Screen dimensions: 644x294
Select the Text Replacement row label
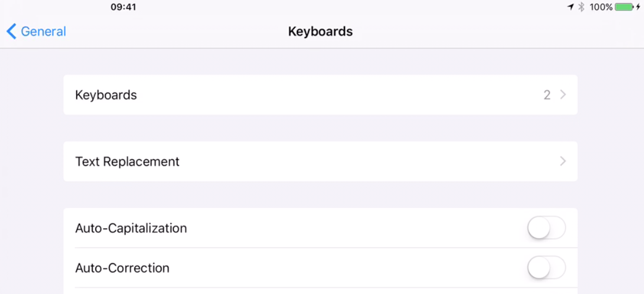(x=127, y=162)
